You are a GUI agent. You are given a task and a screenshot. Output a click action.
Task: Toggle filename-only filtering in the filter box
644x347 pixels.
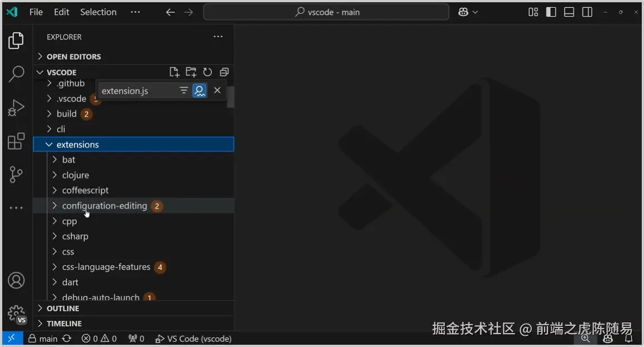pyautogui.click(x=184, y=90)
